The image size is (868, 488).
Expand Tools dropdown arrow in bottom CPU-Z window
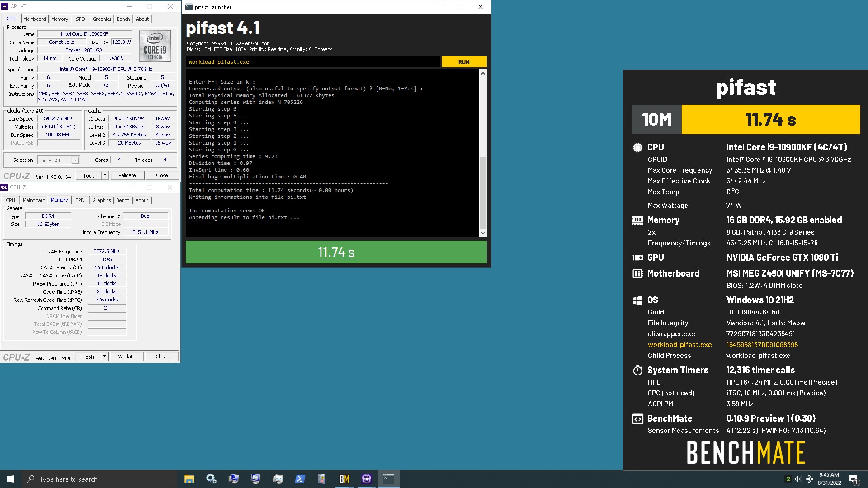(104, 357)
